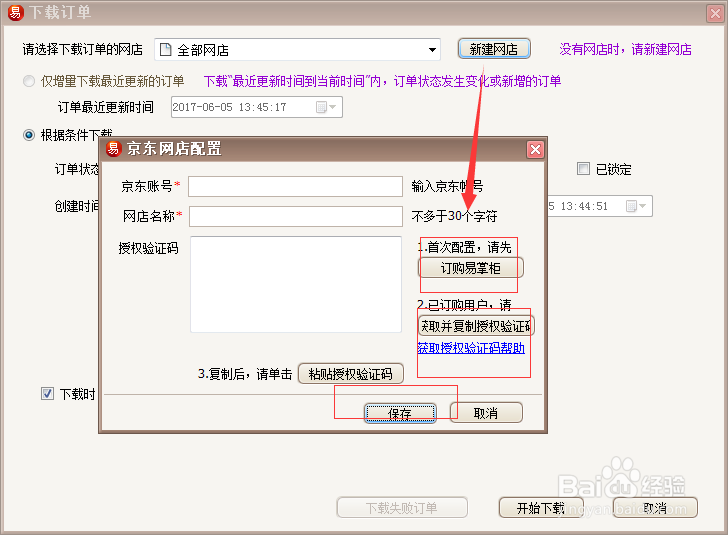Click 获取并复制授权验证码 button

coord(476,326)
